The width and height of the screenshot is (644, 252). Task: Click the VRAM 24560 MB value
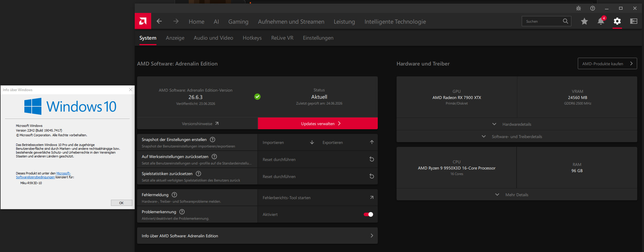point(578,98)
